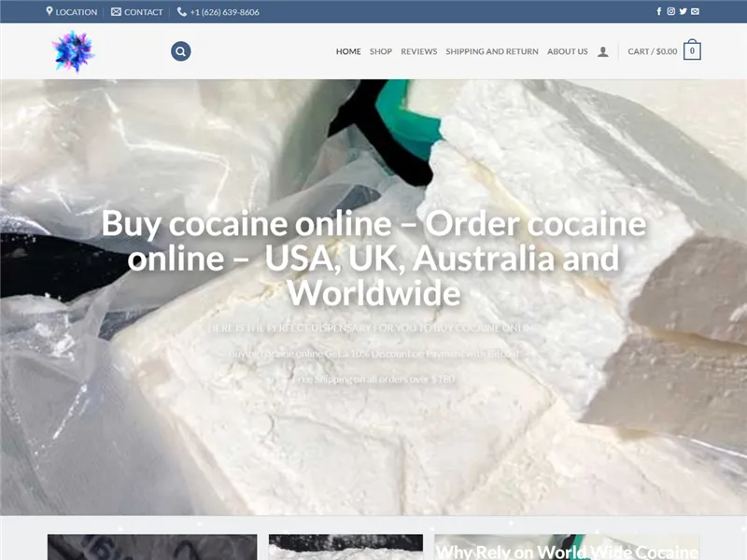
Task: Click the contact envelope icon
Action: [x=114, y=12]
